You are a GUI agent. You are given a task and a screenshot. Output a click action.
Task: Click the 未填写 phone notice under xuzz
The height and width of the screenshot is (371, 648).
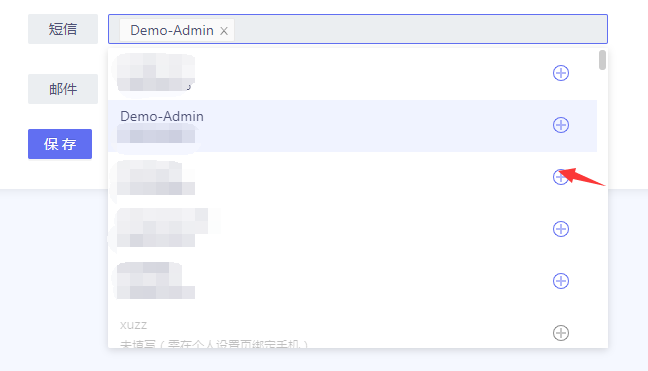tap(214, 344)
